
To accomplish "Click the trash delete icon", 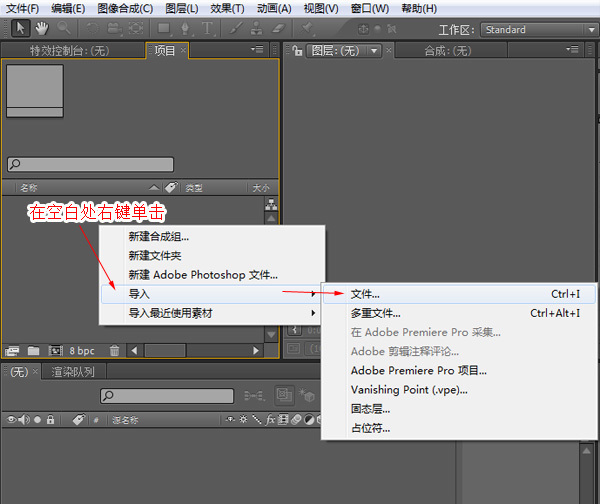I will click(114, 351).
